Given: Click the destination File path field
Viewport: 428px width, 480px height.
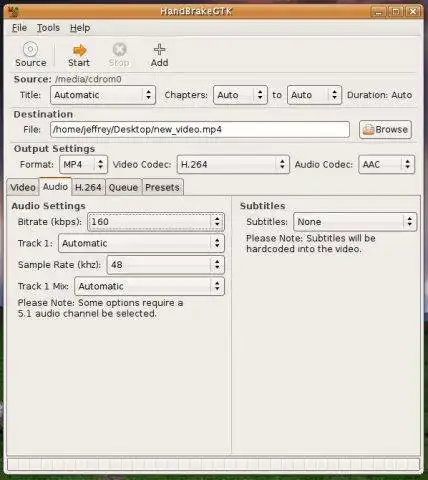Looking at the screenshot, I should tap(200, 130).
